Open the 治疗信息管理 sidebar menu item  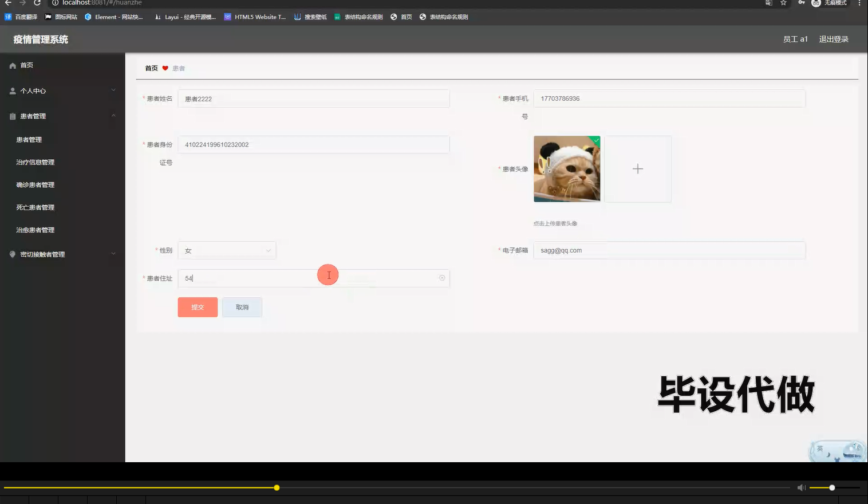click(x=34, y=162)
